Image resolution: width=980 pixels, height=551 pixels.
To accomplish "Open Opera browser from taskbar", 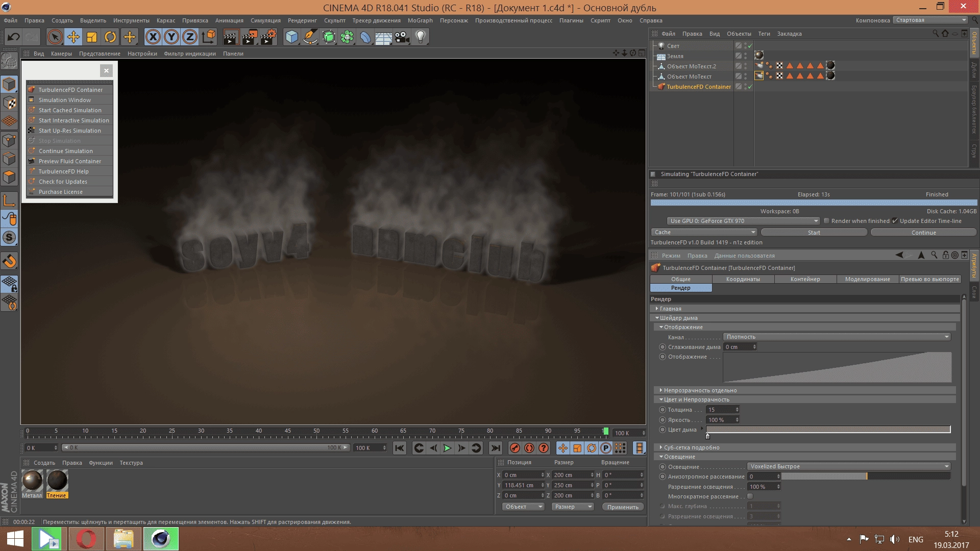I will tap(86, 539).
